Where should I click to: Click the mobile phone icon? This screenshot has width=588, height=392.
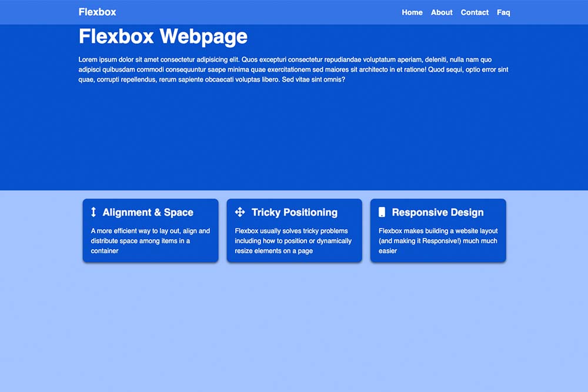(x=382, y=212)
